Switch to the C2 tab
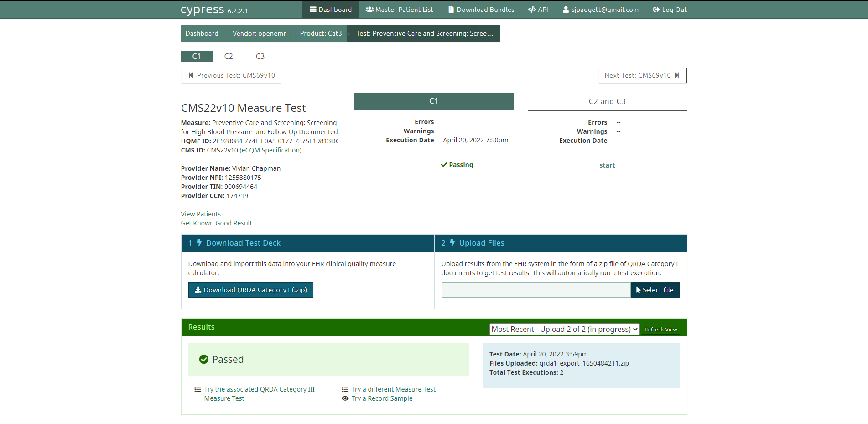Image resolution: width=868 pixels, height=424 pixels. click(228, 56)
